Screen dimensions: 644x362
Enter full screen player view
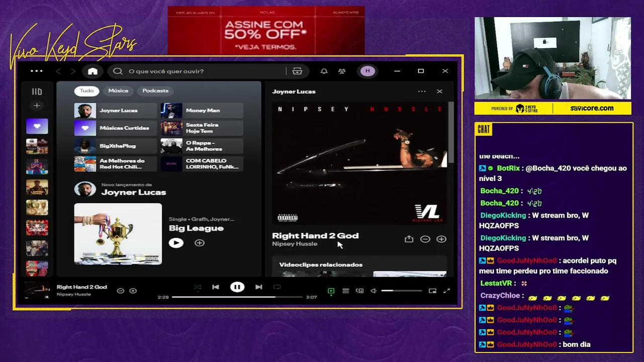tap(446, 291)
